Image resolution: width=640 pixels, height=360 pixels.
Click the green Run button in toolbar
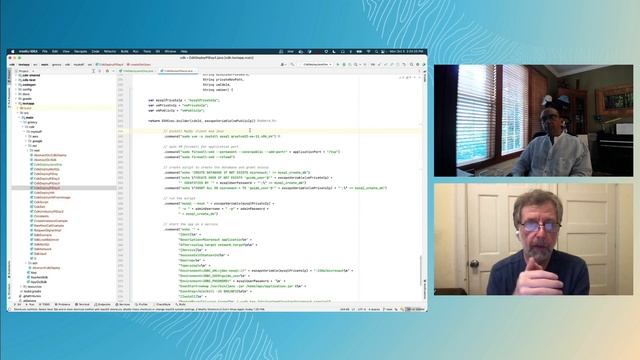(x=338, y=64)
